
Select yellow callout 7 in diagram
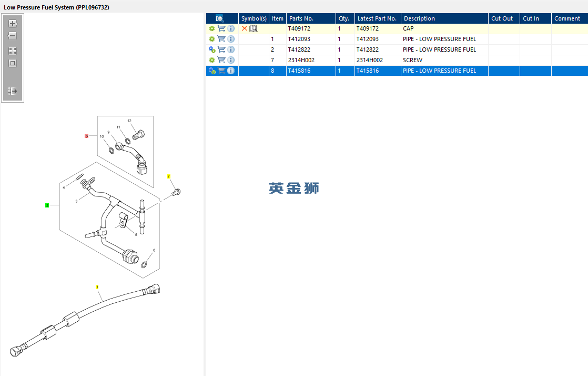click(169, 176)
